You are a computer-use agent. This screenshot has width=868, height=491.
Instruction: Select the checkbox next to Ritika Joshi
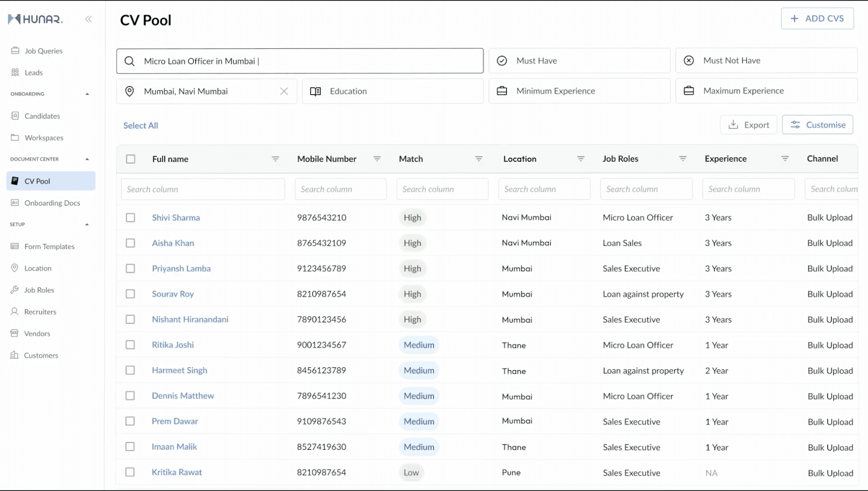click(x=130, y=345)
